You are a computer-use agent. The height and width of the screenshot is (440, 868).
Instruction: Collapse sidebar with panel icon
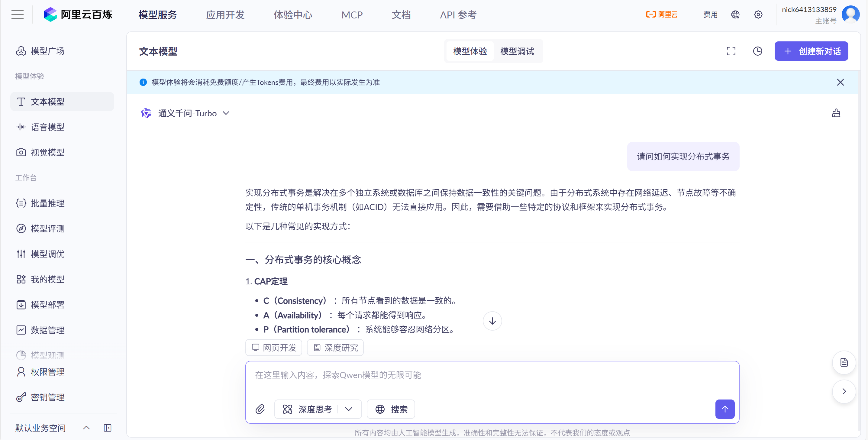[108, 428]
